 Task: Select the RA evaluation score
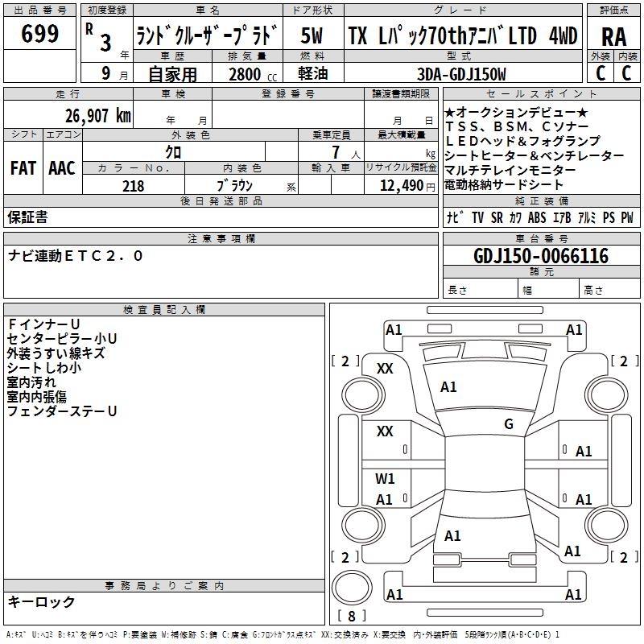click(614, 35)
